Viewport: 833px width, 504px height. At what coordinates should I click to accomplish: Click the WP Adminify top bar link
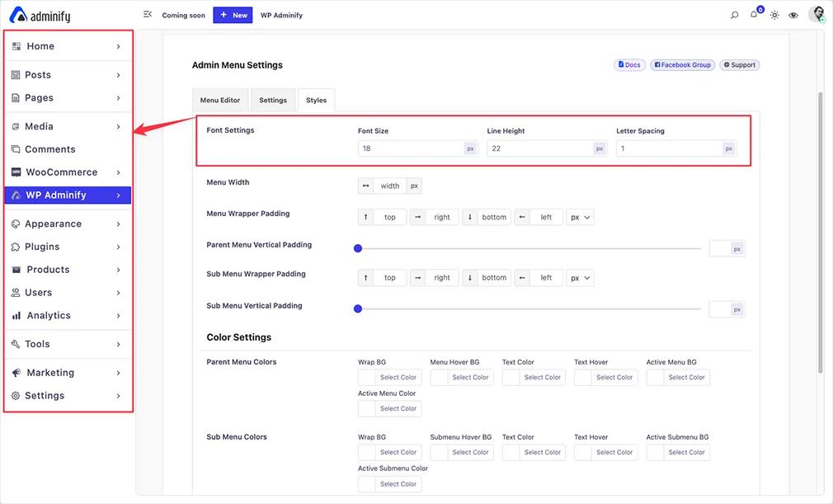click(281, 16)
